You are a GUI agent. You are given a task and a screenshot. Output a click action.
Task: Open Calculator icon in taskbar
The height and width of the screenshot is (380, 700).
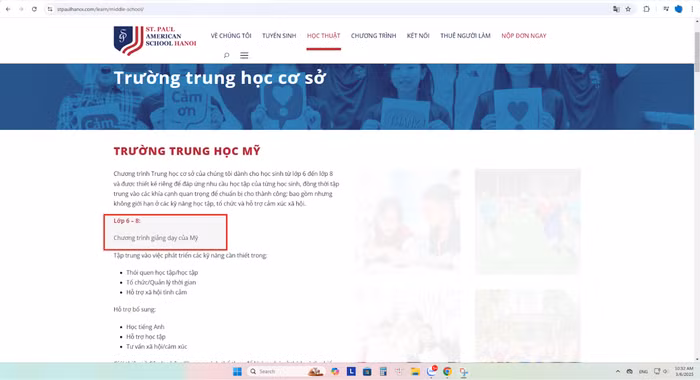pos(383,372)
